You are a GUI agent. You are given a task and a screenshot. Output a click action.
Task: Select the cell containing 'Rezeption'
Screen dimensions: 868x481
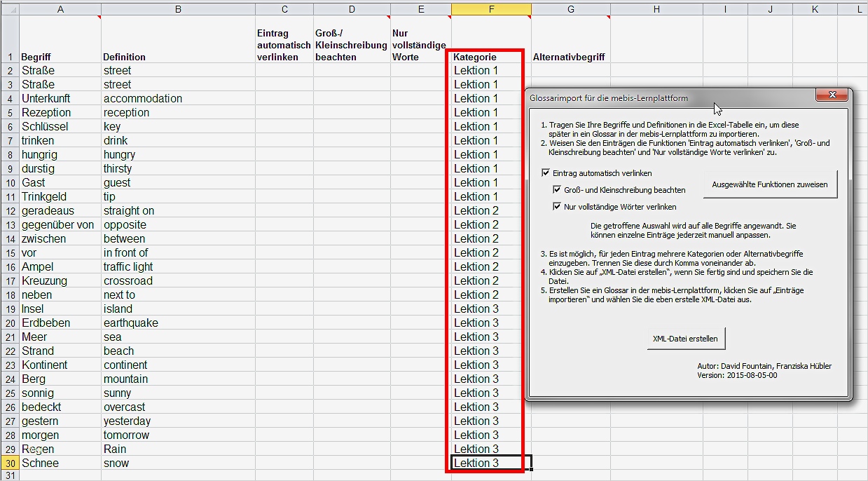point(60,112)
